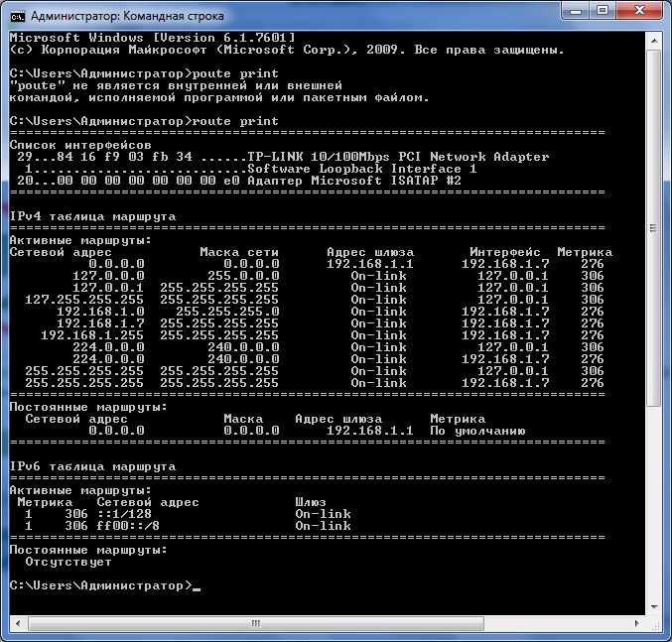Viewport: 672px width, 642px height.
Task: Click network address 127.0.0.0
Action: tap(108, 276)
